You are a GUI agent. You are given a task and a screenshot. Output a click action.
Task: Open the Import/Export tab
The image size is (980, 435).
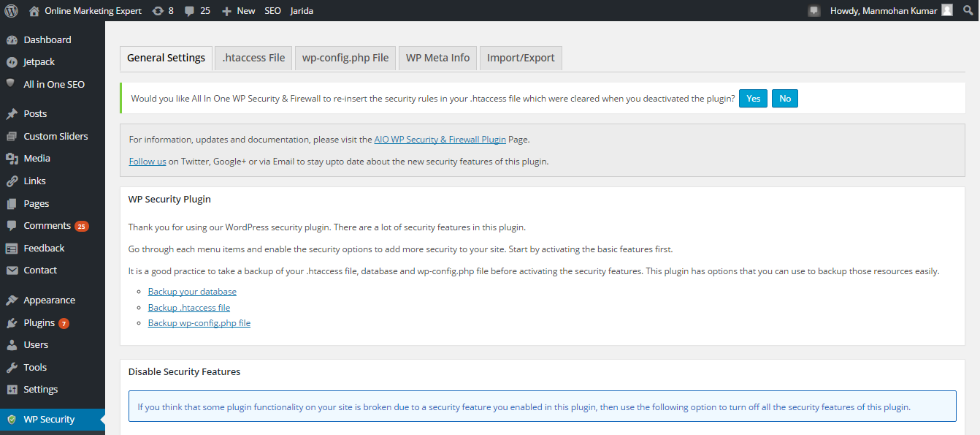point(521,58)
